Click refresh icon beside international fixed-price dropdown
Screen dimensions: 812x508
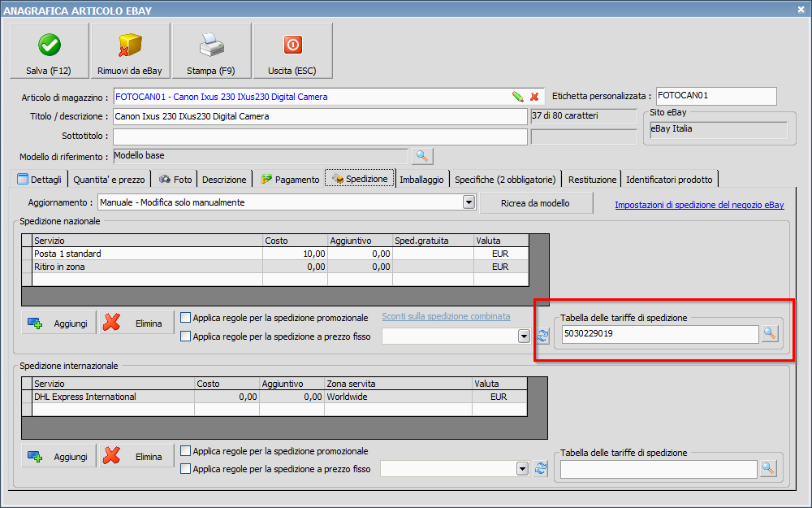click(541, 469)
